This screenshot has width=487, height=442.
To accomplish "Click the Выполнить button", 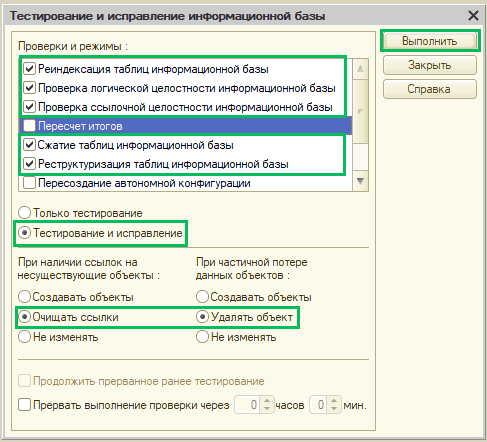I will 430,41.
